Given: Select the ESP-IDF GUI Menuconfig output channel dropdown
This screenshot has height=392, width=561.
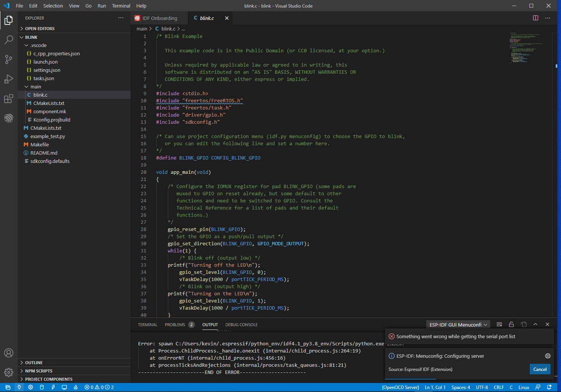Looking at the screenshot, I should 458,325.
